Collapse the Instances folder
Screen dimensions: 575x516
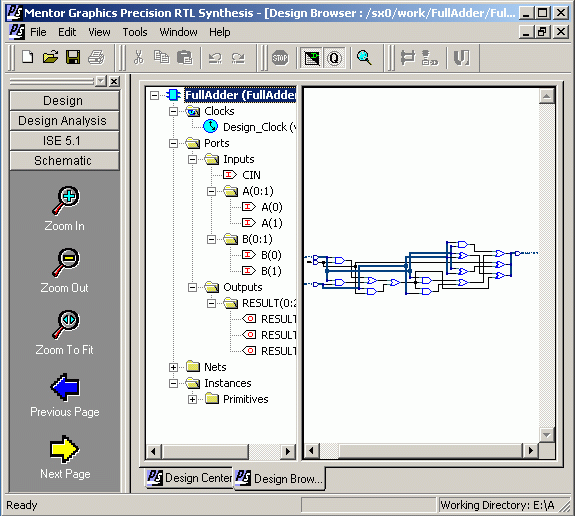click(x=173, y=383)
